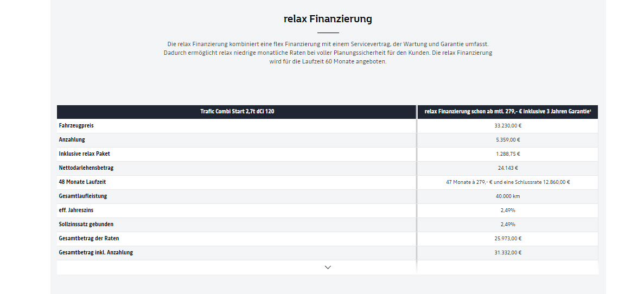This screenshot has height=294, width=644.
Task: Click the 5.359,00 € down payment value
Action: 508,139
